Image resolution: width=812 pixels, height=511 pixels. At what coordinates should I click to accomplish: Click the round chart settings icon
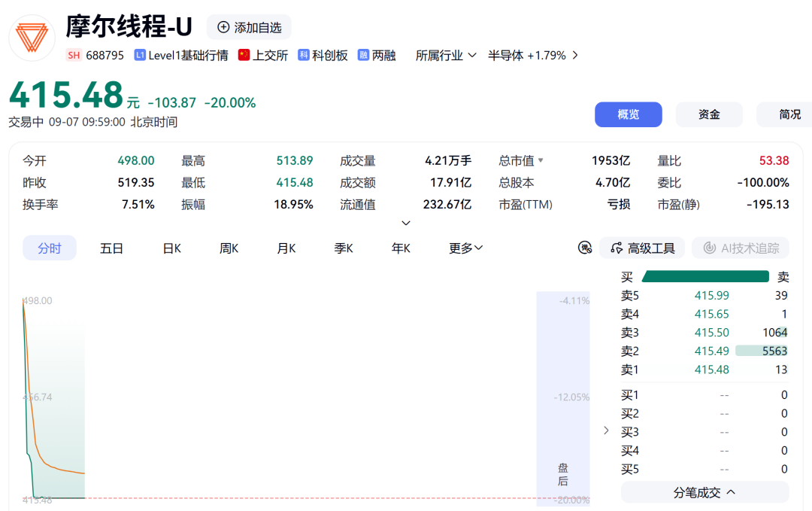585,248
